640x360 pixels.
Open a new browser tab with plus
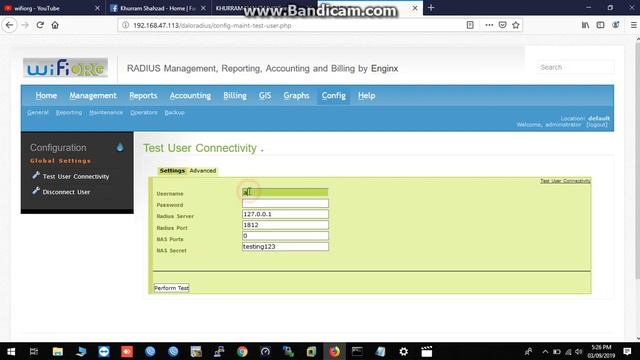(x=431, y=8)
